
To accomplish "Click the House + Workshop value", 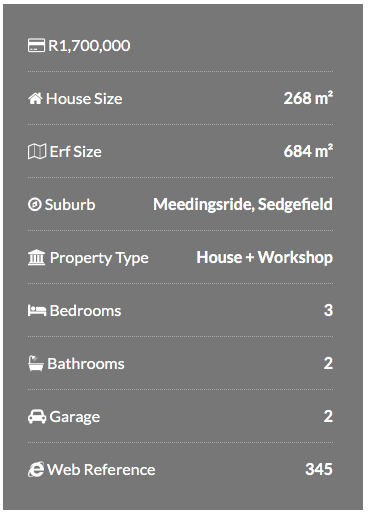I will [x=264, y=257].
